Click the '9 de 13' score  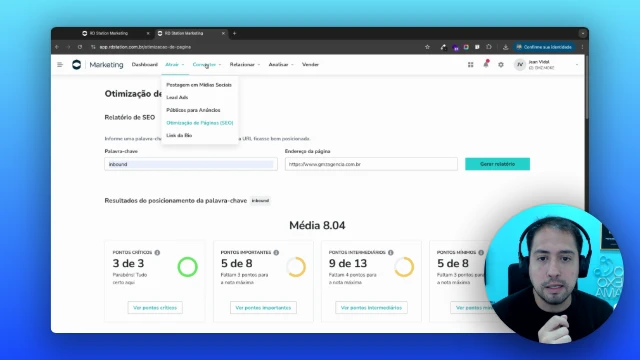point(348,264)
